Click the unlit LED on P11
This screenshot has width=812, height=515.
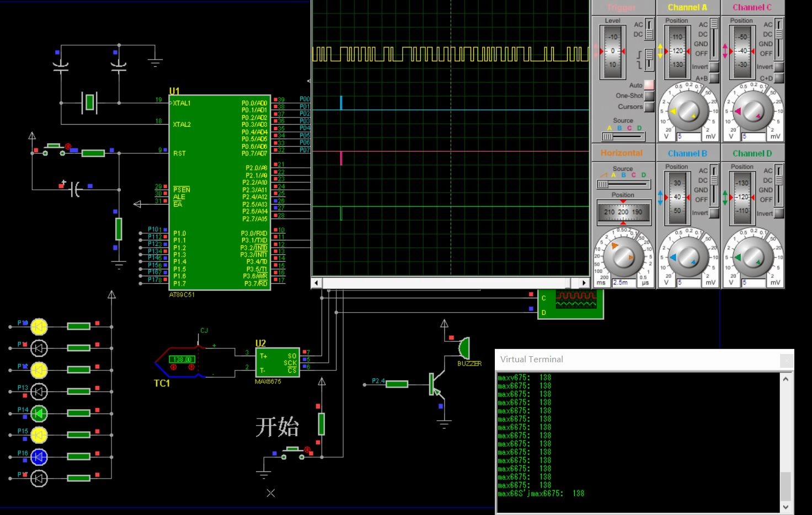coord(39,348)
